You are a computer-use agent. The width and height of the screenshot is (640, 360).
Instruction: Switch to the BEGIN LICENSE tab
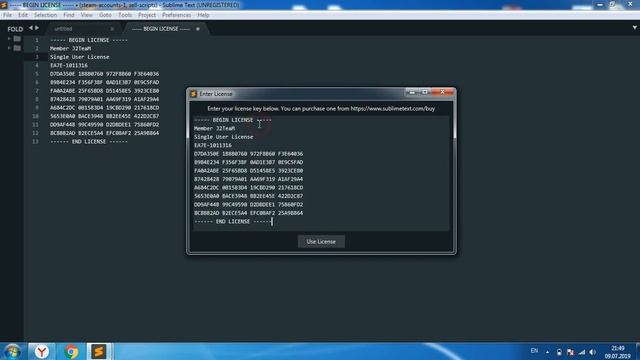(165, 29)
